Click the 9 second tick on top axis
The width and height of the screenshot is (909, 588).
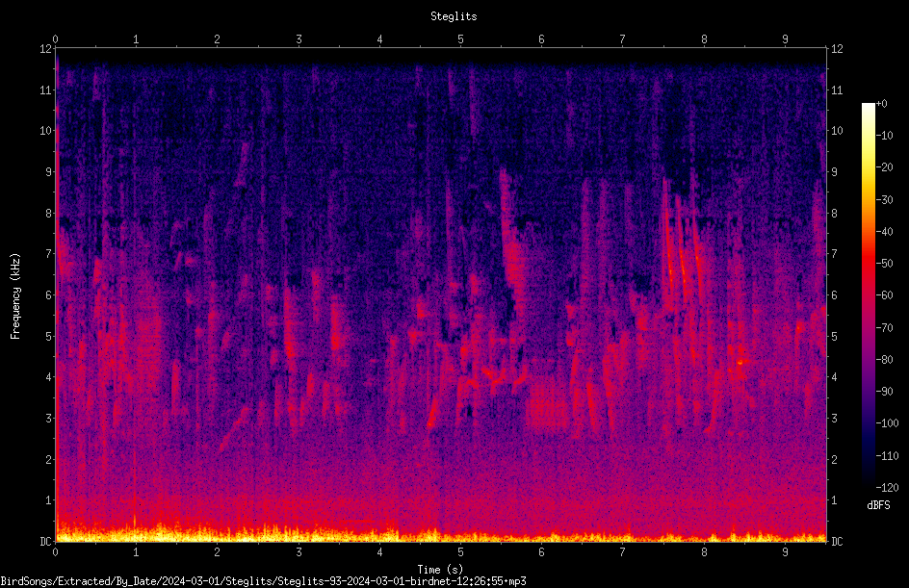point(785,38)
